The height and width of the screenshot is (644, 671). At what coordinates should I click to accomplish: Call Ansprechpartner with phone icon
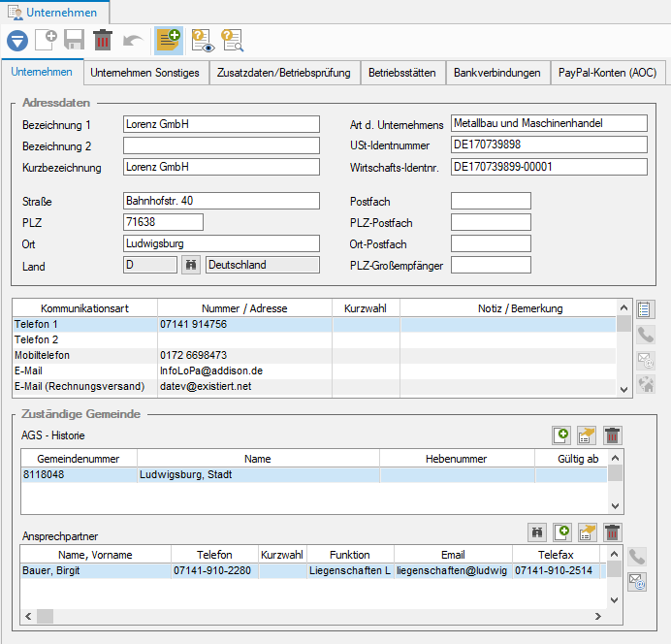pyautogui.click(x=637, y=557)
